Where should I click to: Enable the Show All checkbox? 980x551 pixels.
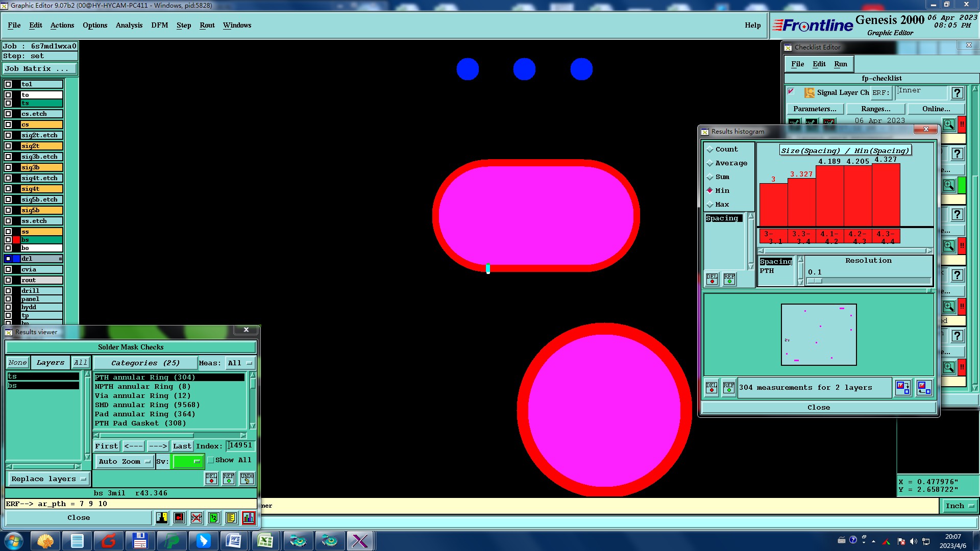pos(210,460)
